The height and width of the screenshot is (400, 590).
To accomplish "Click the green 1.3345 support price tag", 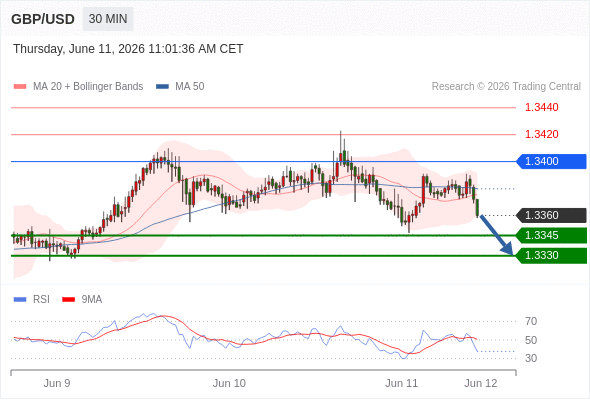I will [x=552, y=236].
